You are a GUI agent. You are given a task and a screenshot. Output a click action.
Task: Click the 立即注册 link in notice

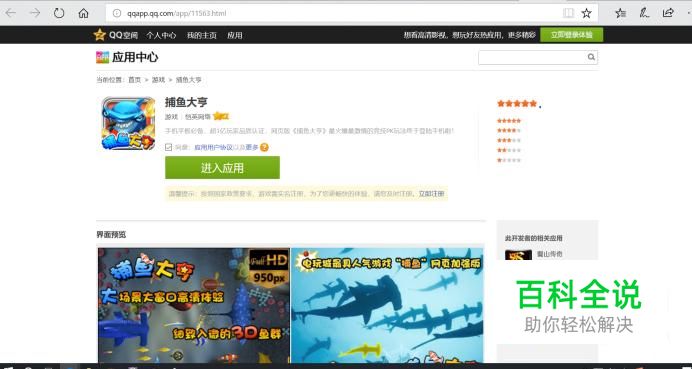point(431,194)
